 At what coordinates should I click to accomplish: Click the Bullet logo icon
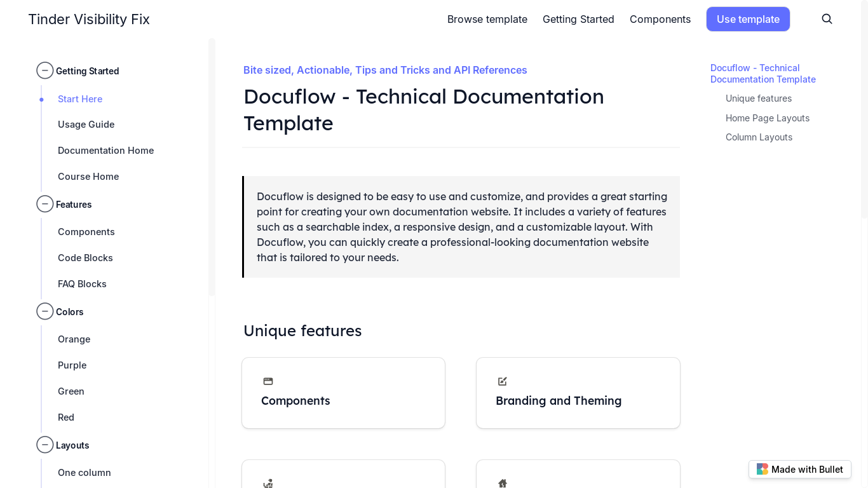763,470
